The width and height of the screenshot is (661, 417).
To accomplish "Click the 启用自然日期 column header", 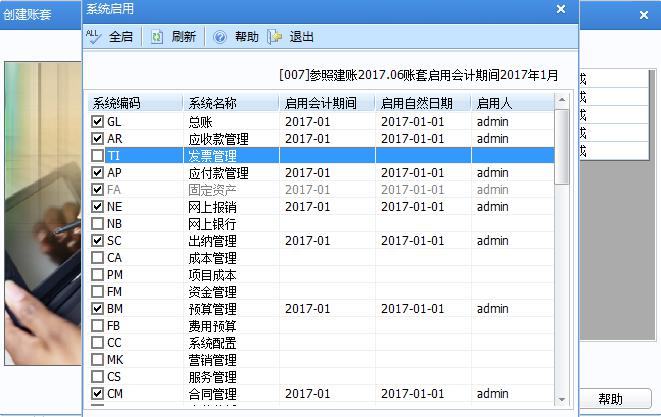I will 423,103.
